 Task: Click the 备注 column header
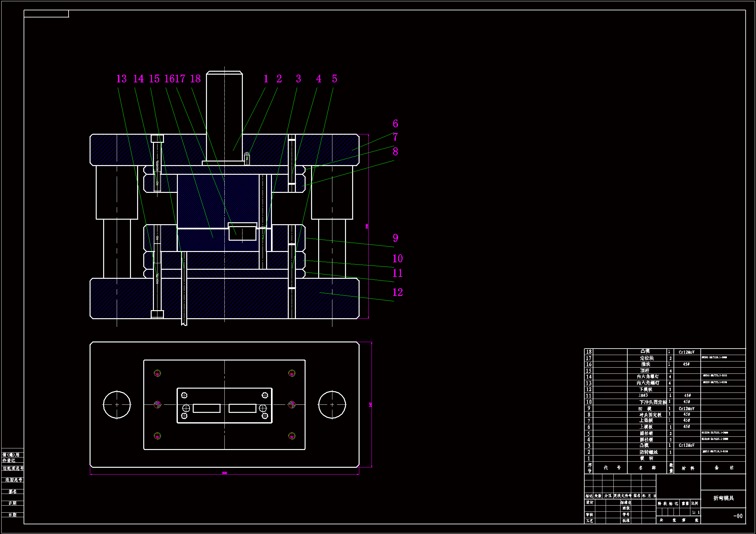click(x=724, y=467)
